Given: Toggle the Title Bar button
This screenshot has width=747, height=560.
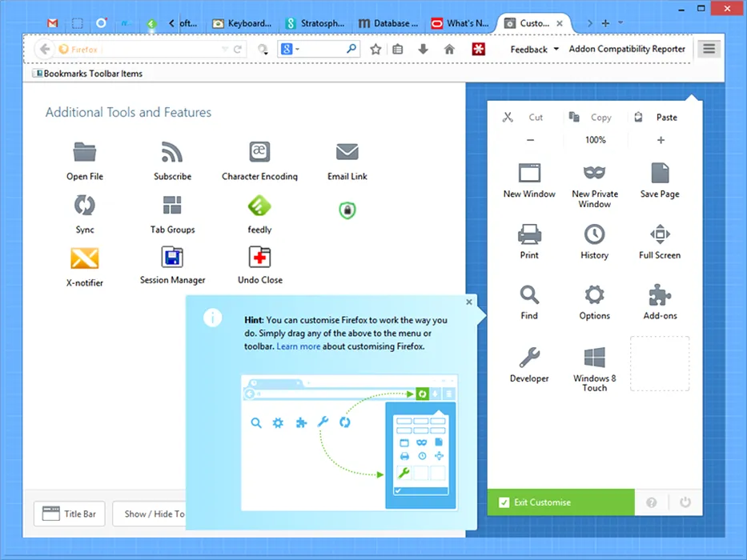Looking at the screenshot, I should [70, 514].
